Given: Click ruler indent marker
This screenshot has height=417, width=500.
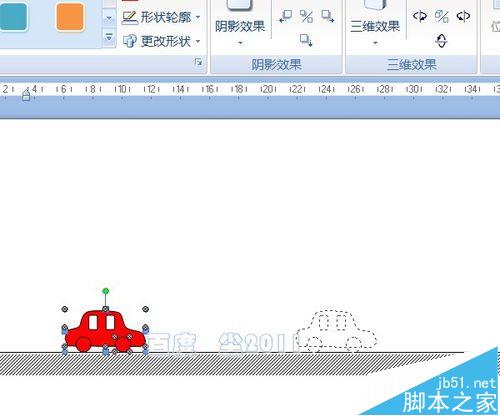Looking at the screenshot, I should pos(26,95).
